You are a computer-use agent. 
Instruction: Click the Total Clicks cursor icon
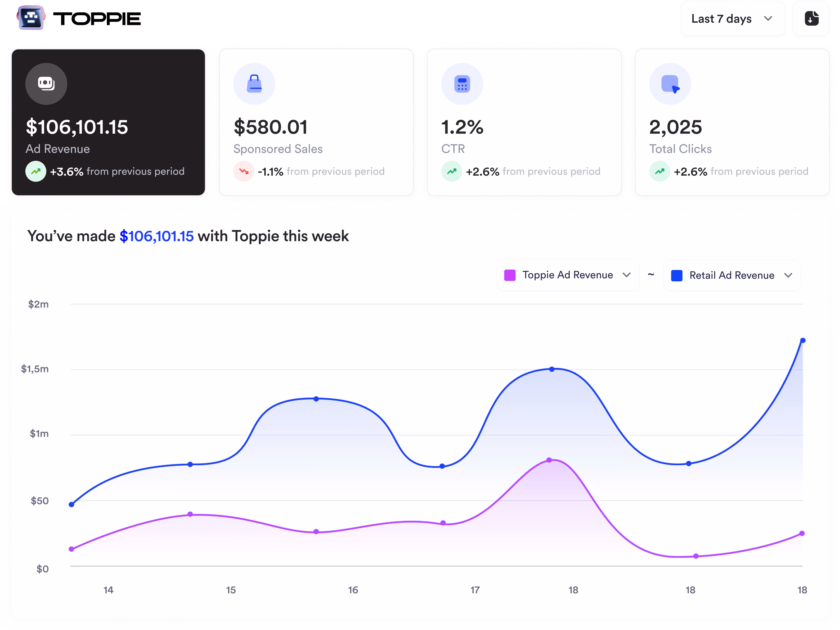670,84
